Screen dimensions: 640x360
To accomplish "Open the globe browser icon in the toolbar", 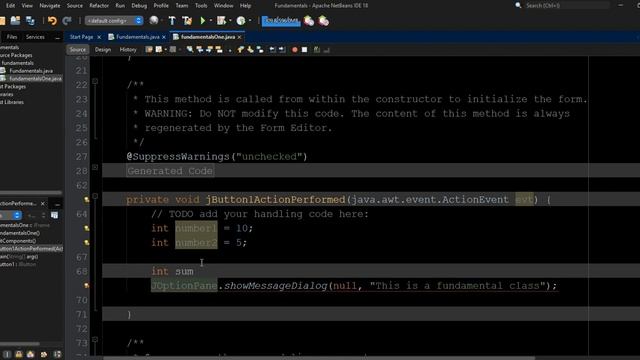I will [154, 20].
